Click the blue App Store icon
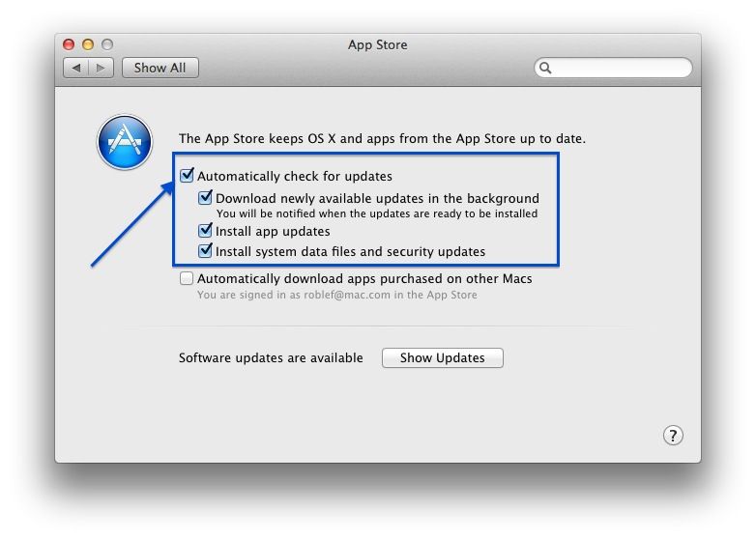This screenshot has height=539, width=756. click(125, 142)
